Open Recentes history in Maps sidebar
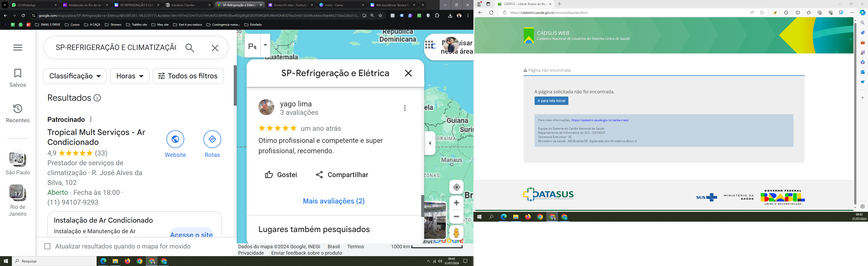This screenshot has width=868, height=266. coord(18,113)
